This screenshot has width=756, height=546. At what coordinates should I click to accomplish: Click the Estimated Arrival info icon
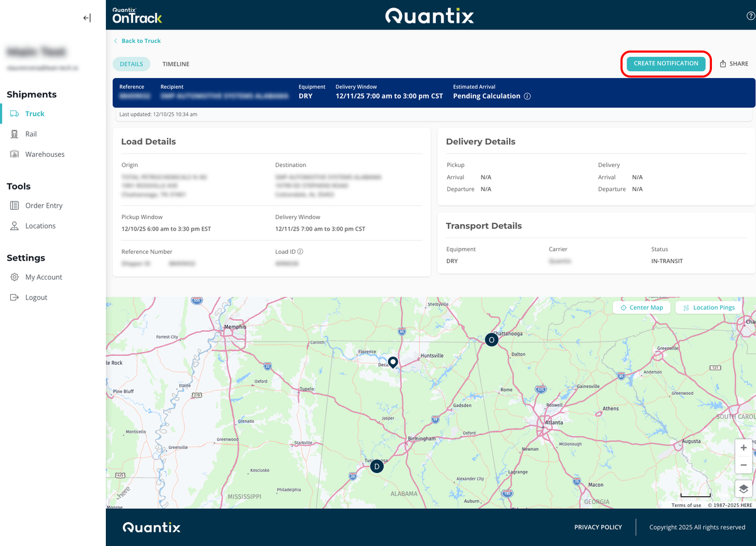coord(527,96)
